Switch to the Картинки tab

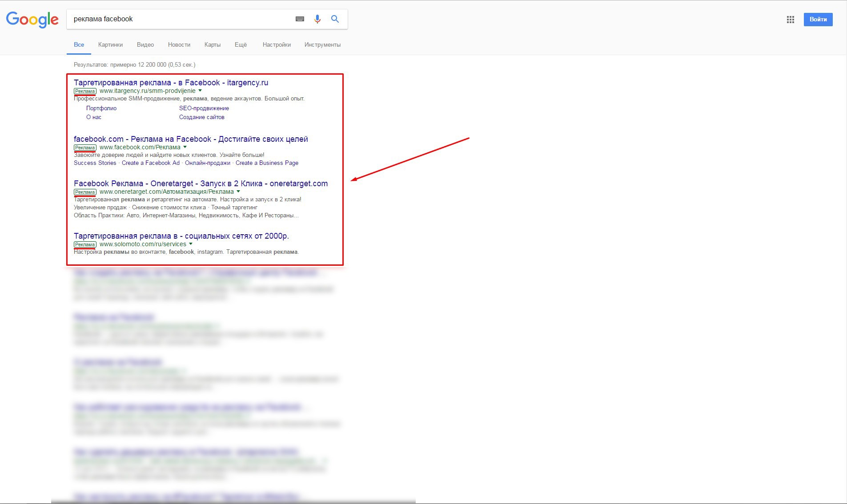coord(110,45)
